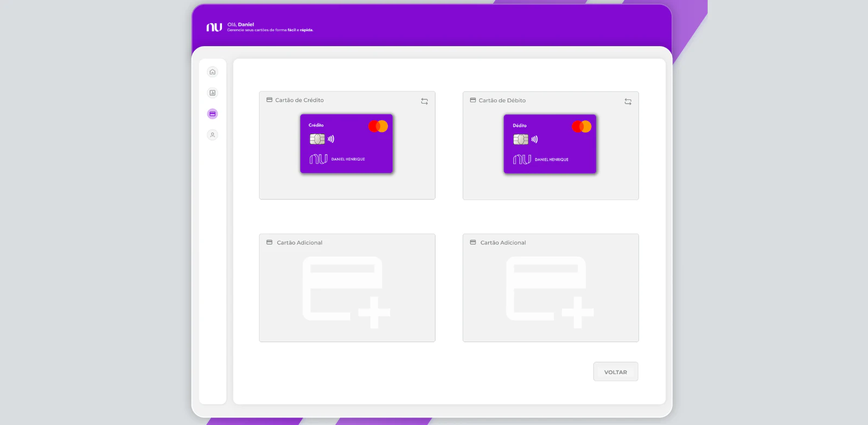868x425 pixels.
Task: Click the card icon beside Cartão de Débito title
Action: tap(473, 100)
